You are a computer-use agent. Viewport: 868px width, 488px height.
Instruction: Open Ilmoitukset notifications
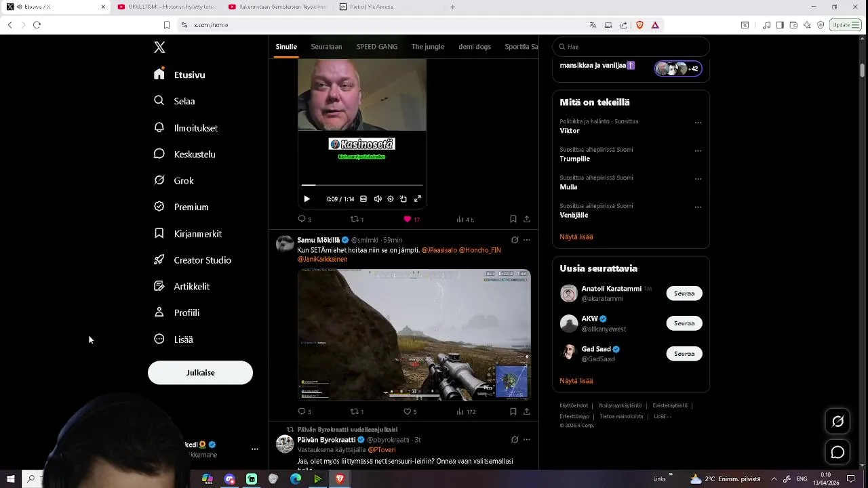pos(186,127)
